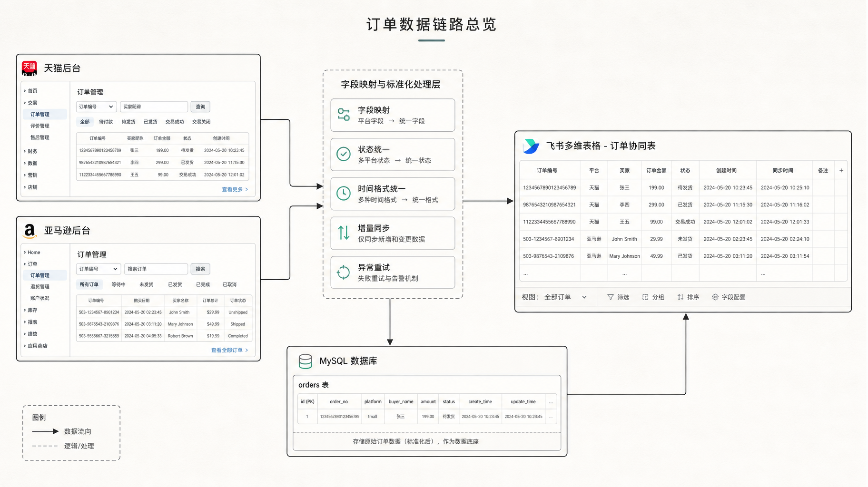
Task: Open the 订单编号 dropdown in Amazon panel
Action: click(99, 269)
